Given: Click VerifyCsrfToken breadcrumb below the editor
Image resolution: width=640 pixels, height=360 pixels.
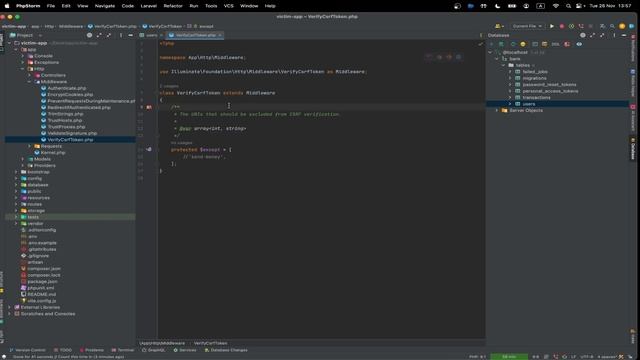Looking at the screenshot, I should pos(210,343).
